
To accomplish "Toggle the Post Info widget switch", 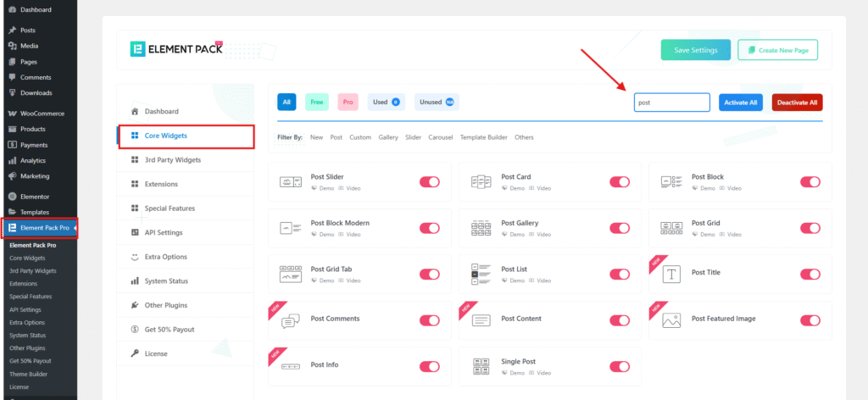I will click(x=429, y=366).
